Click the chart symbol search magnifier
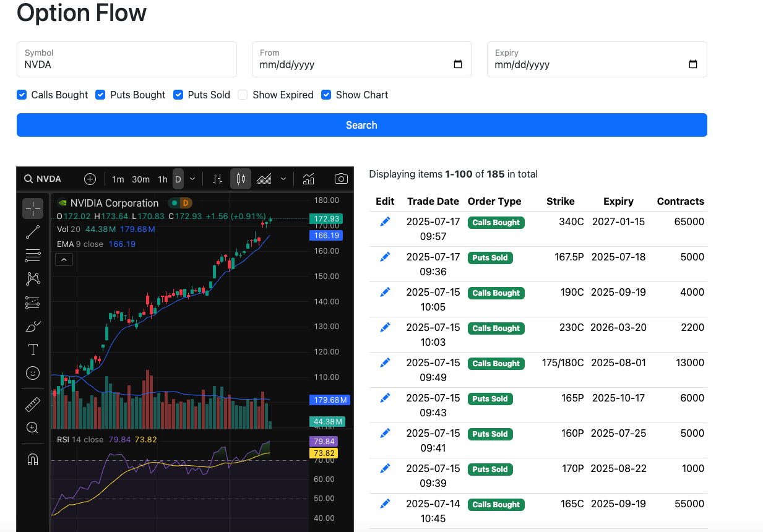 28,179
